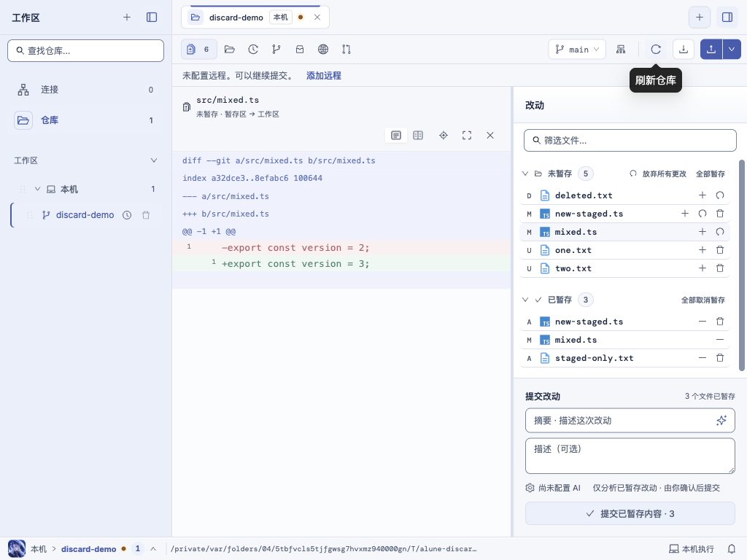
Task: Stage unstaged new-staged.ts with plus
Action: (684, 214)
